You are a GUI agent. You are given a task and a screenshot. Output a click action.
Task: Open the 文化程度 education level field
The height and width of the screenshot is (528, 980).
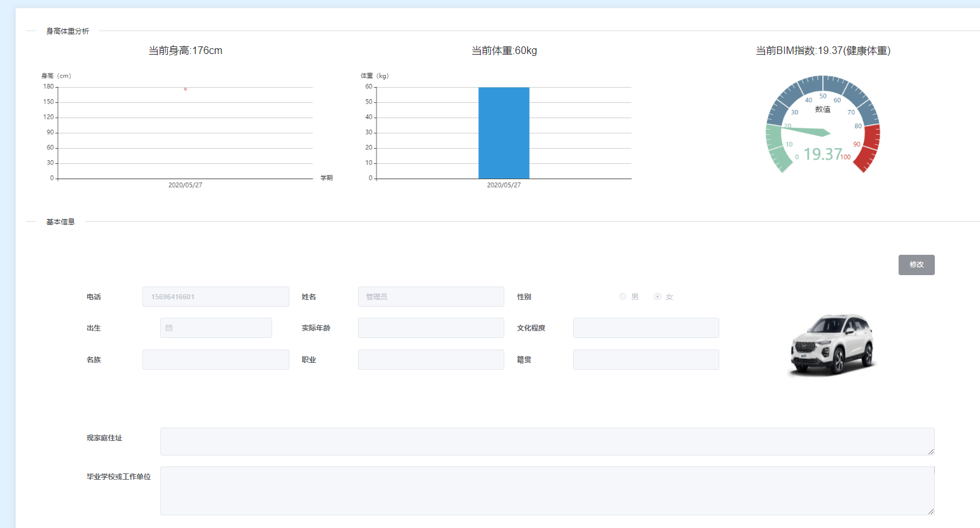click(646, 328)
